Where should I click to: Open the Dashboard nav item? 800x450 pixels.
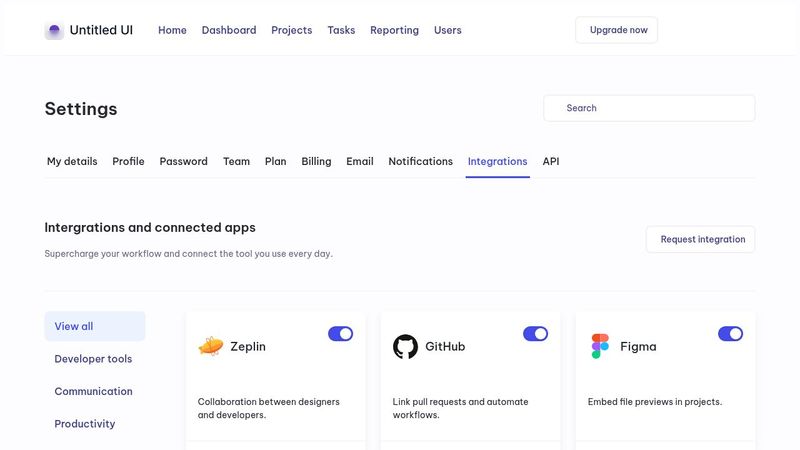229,30
